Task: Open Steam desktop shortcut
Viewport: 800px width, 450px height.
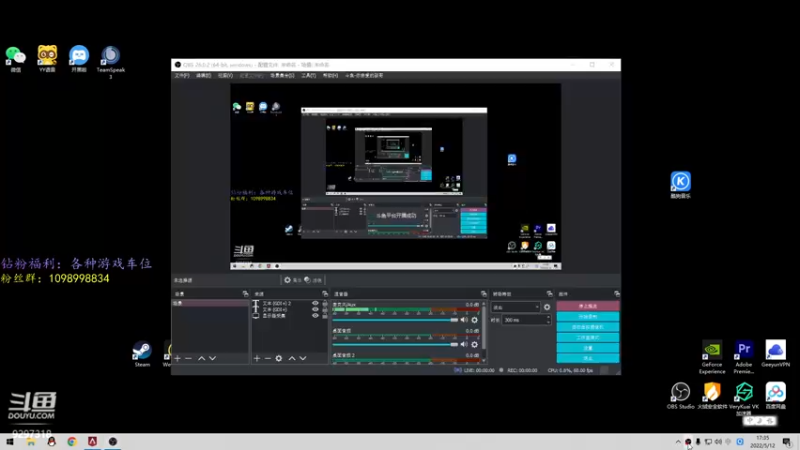Action: (x=142, y=354)
